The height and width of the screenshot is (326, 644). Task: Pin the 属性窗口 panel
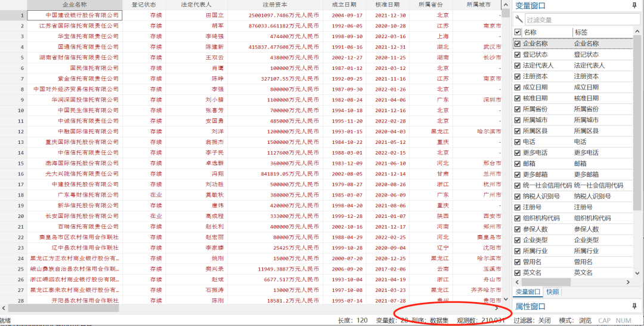(635, 306)
